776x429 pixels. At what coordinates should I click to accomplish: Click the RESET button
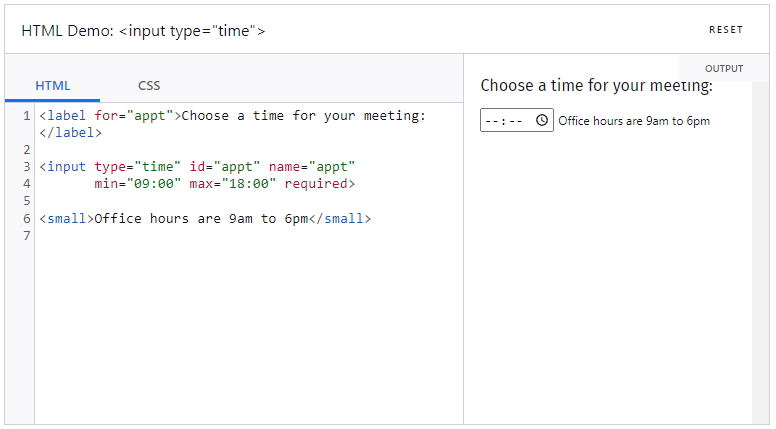point(726,30)
